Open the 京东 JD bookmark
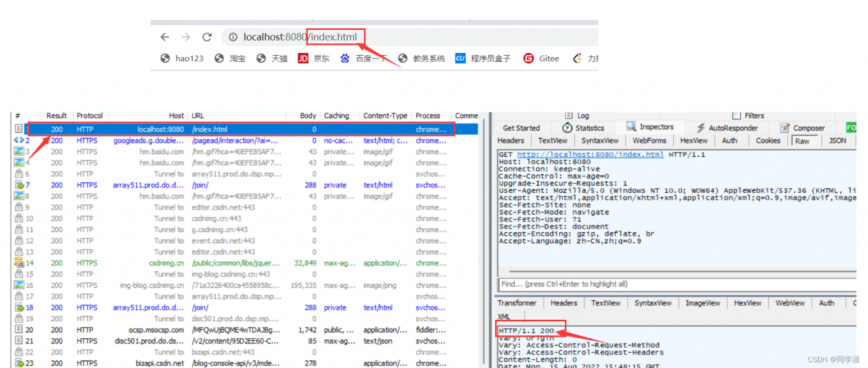This screenshot has height=368, width=868. (x=314, y=58)
